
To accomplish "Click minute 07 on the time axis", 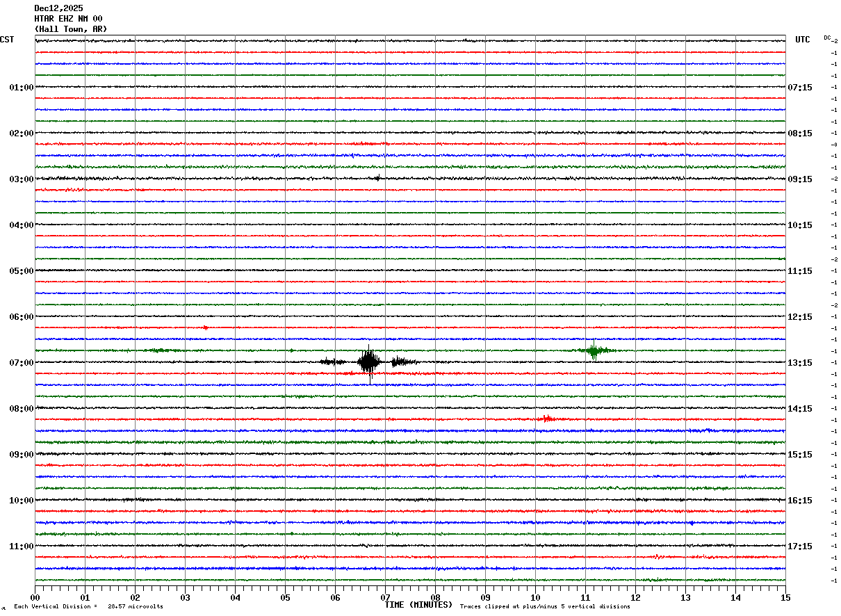I will coord(385,597).
